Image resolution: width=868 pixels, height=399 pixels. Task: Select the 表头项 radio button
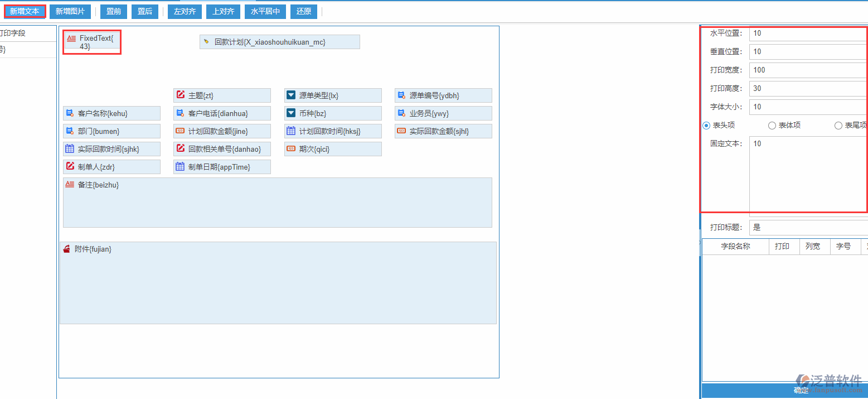[x=706, y=126]
